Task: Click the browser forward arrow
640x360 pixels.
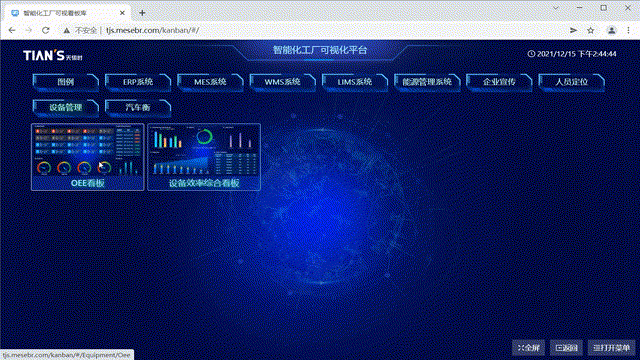Action: (29, 30)
